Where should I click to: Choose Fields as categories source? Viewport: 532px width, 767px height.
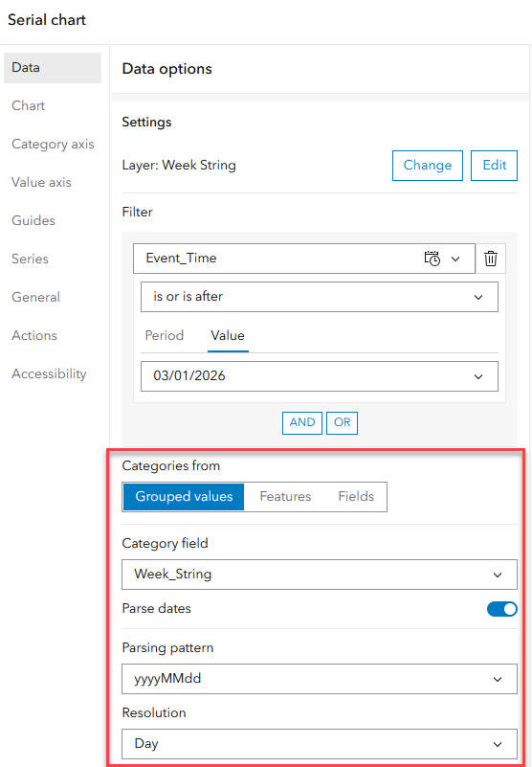tap(356, 497)
